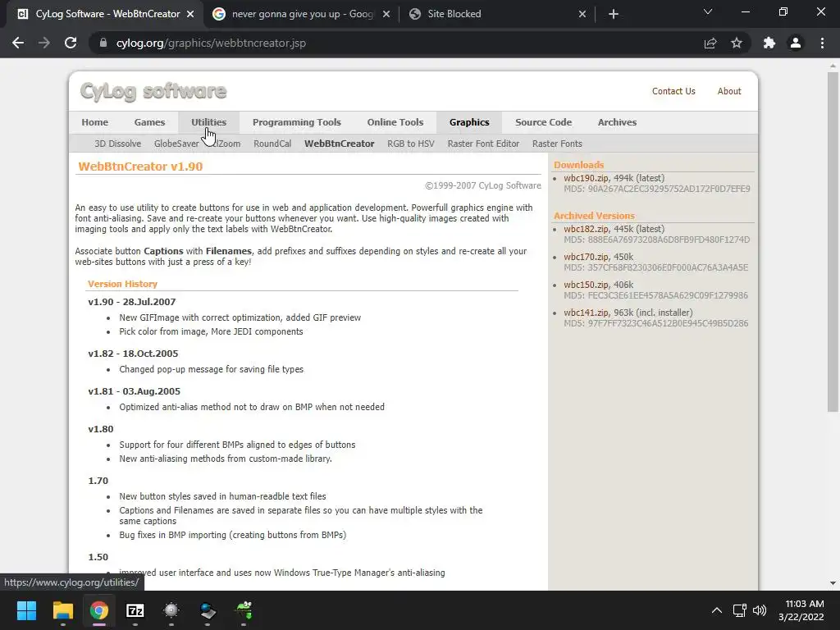
Task: Open the taskbar icon right of the gear app
Action: pyautogui.click(x=208, y=610)
